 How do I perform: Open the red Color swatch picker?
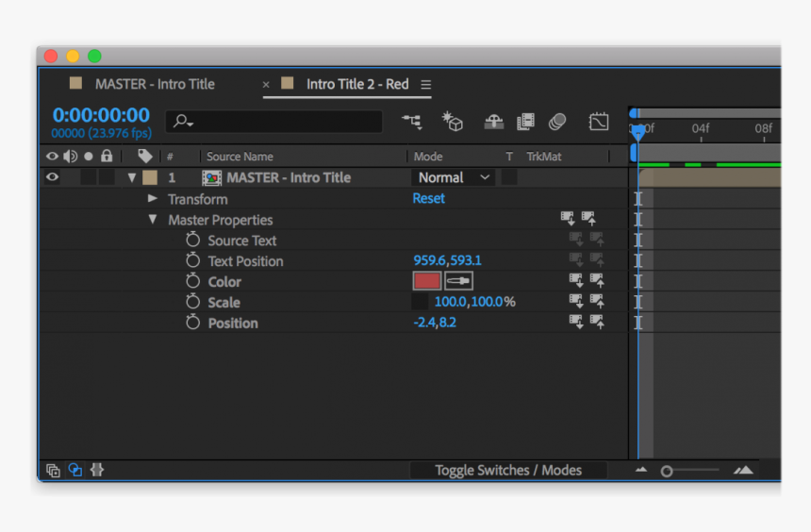pos(426,281)
